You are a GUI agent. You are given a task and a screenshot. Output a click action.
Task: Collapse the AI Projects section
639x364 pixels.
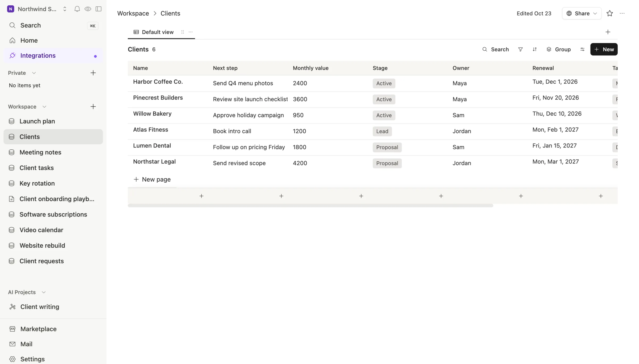[x=44, y=292]
